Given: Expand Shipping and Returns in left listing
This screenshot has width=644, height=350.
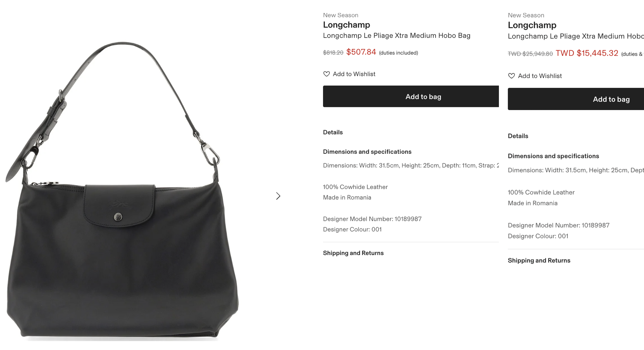Looking at the screenshot, I should (x=353, y=253).
